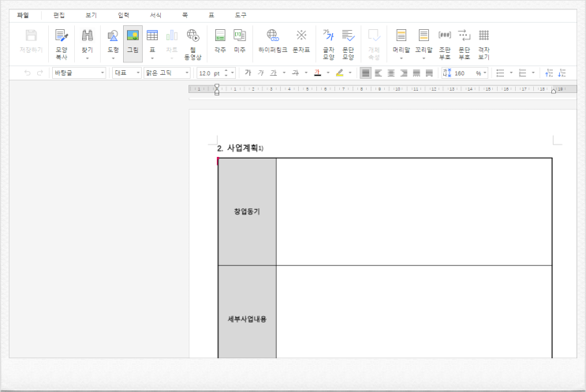
Task: Toggle center alignment for paragraph
Action: 390,73
